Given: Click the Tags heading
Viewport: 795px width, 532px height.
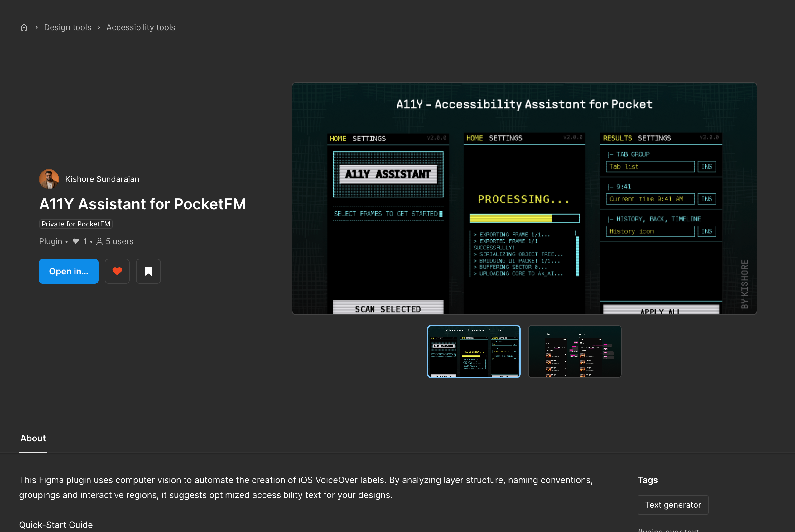Looking at the screenshot, I should [648, 480].
